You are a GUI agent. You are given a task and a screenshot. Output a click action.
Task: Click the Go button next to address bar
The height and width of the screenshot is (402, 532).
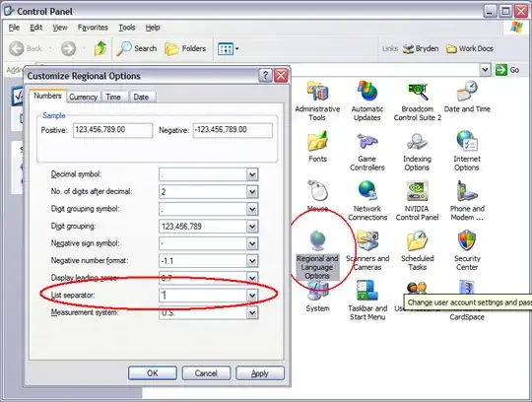(507, 70)
